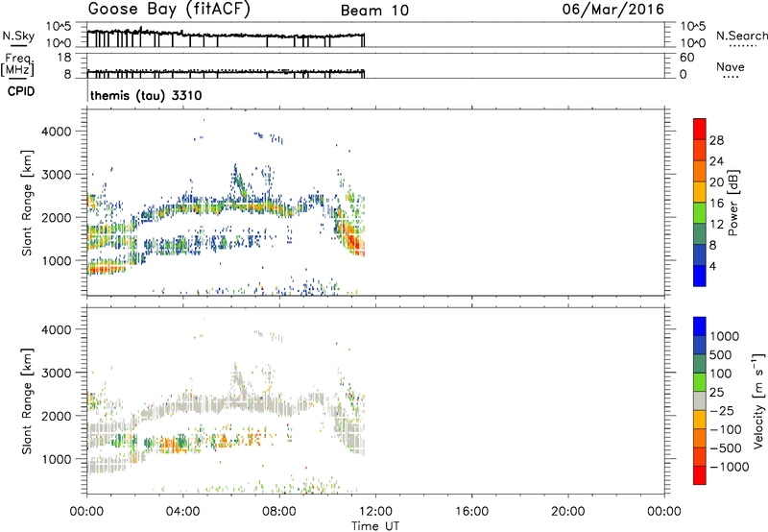Click the 06/Mar/2016 date label
Image resolution: width=768 pixels, height=532 pixels.
612,10
